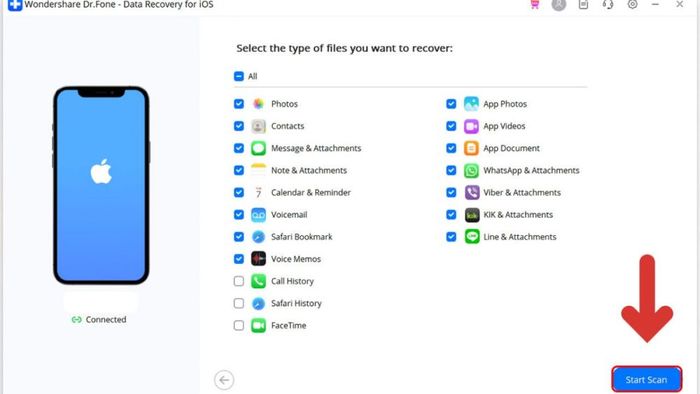Uncheck Viber & Attachments checkbox
This screenshot has height=394, width=700.
coord(451,193)
